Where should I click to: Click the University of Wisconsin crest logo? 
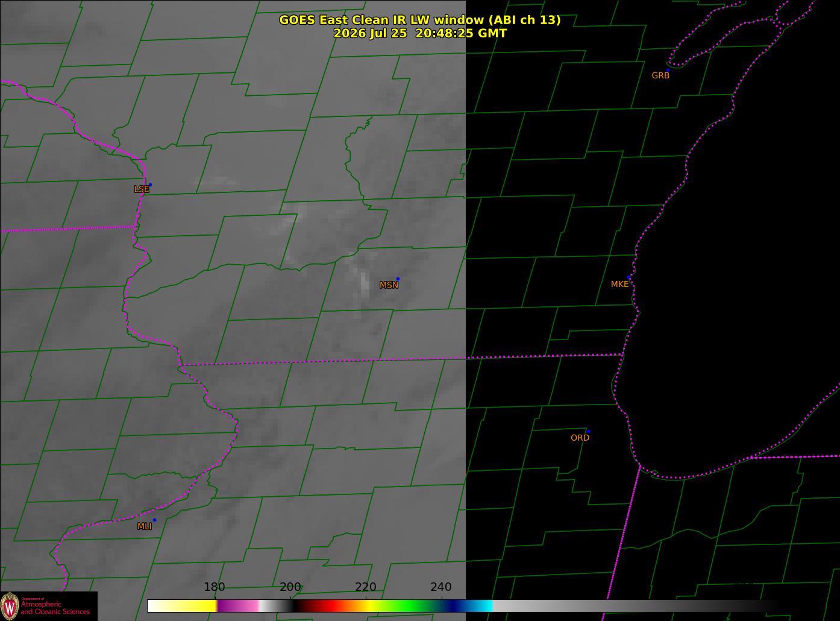pos(10,606)
